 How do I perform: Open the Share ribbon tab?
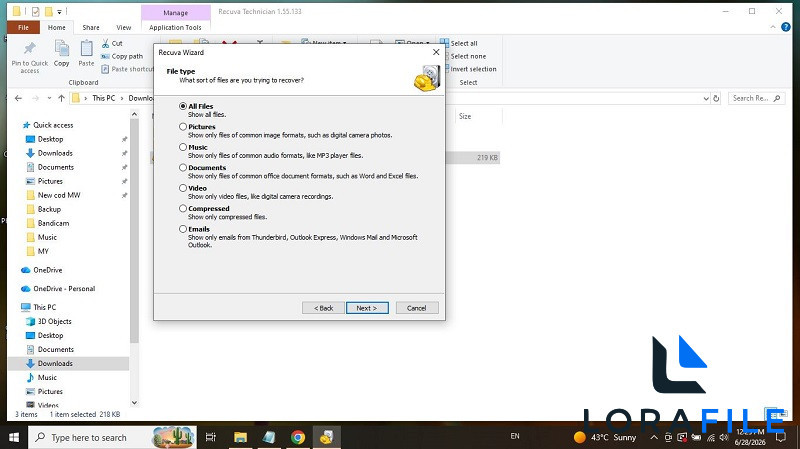pyautogui.click(x=91, y=28)
